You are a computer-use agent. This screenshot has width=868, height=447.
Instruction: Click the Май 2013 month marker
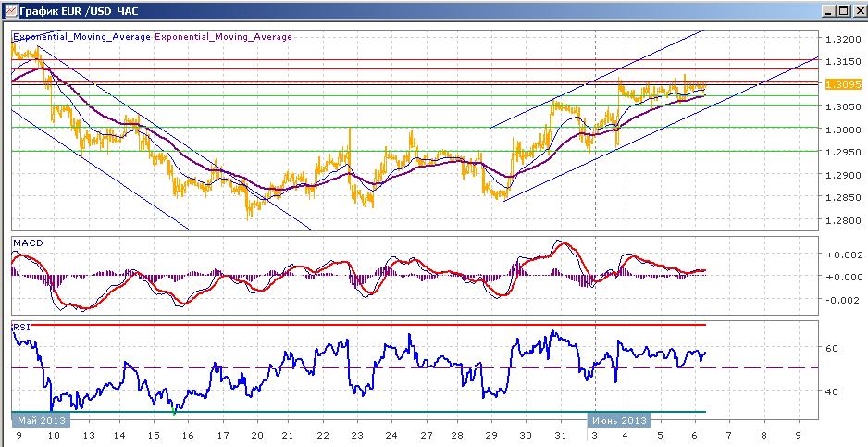(x=41, y=420)
